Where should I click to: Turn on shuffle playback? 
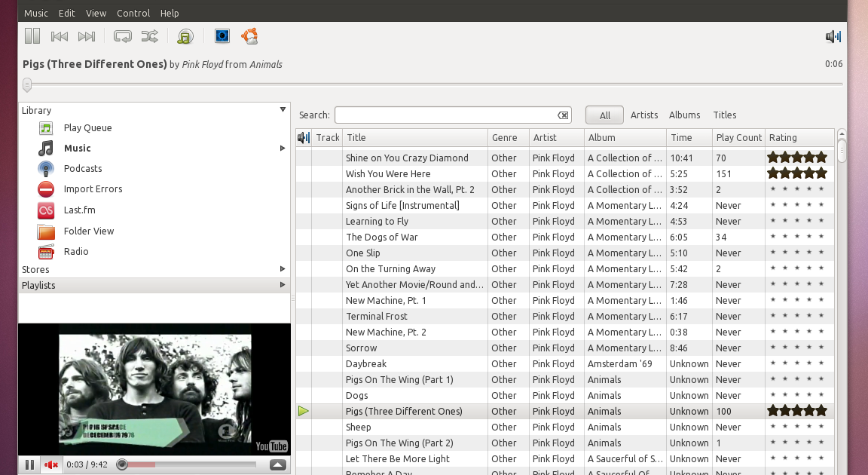pos(149,35)
